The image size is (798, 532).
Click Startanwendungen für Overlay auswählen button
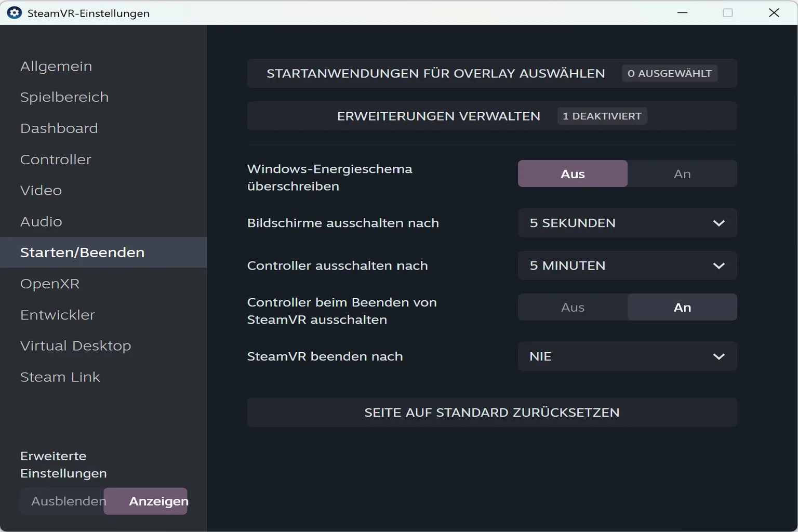click(x=492, y=73)
